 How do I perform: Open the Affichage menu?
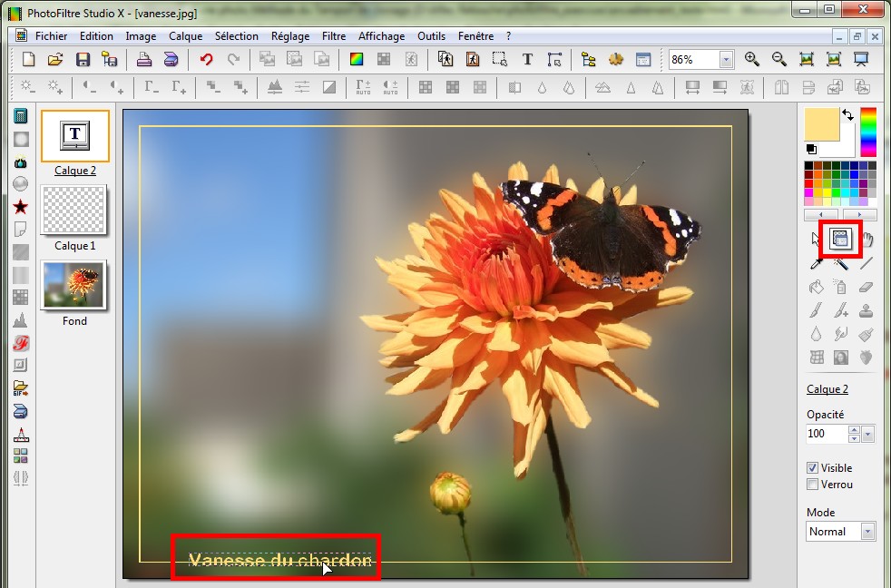(381, 35)
